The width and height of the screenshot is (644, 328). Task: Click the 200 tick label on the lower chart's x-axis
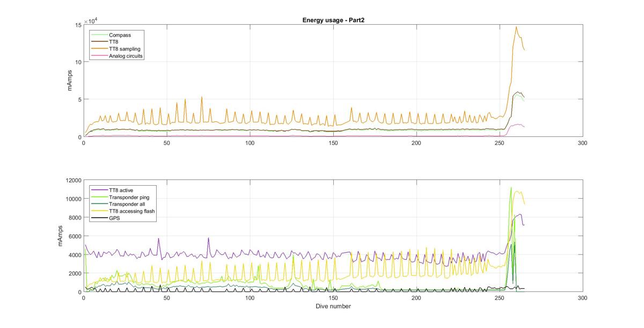click(416, 298)
